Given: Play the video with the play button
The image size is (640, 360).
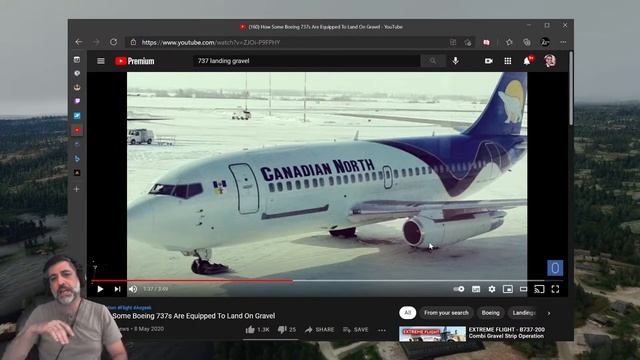Looking at the screenshot, I should (x=100, y=289).
